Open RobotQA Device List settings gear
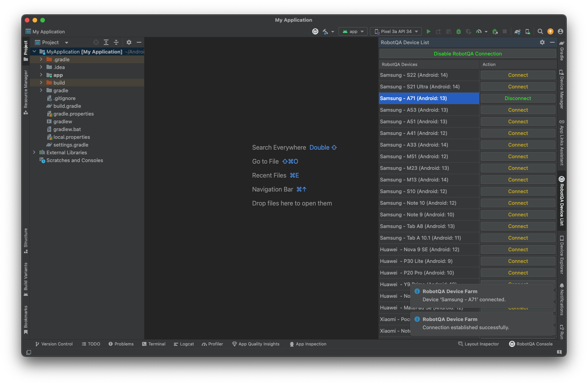 coord(542,42)
